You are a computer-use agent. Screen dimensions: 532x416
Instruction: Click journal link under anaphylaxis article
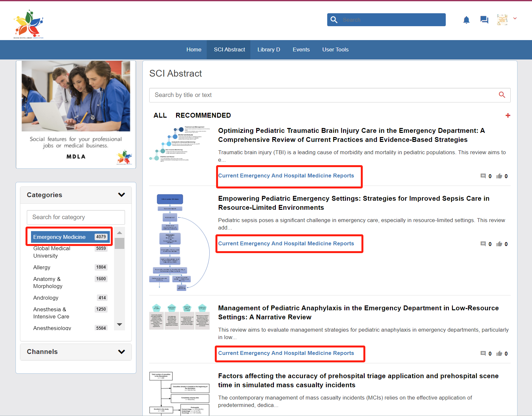(x=286, y=353)
